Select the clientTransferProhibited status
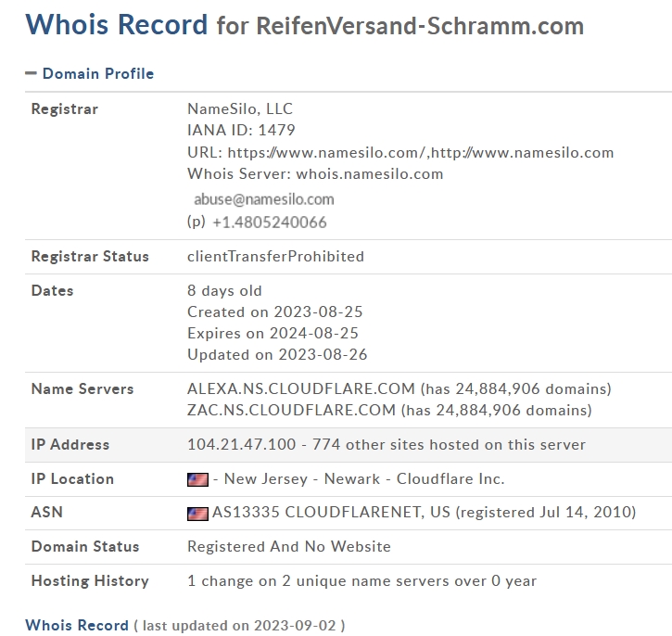The height and width of the screenshot is (636, 672). coord(275,256)
